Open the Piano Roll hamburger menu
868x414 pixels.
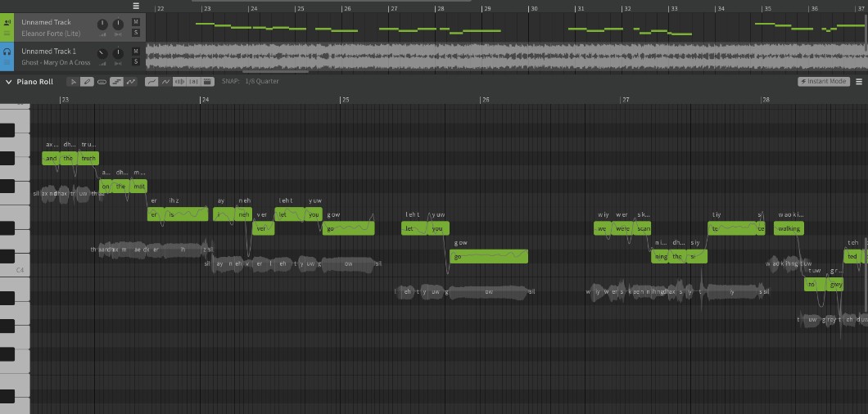pos(859,82)
